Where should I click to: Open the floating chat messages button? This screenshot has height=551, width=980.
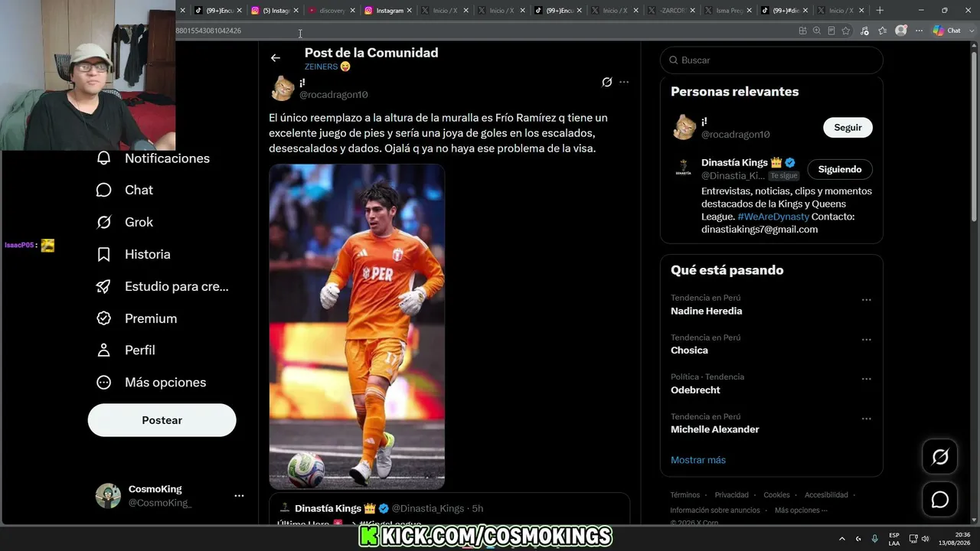tap(940, 500)
